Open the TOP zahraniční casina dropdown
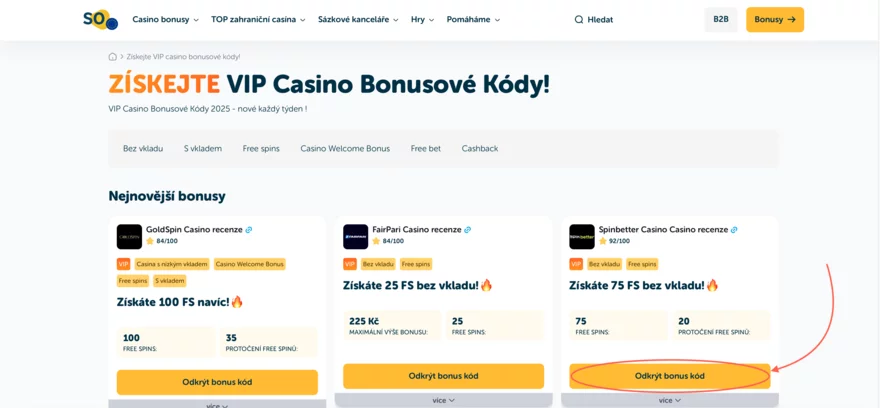Screen dimensions: 880x408 (x=258, y=20)
